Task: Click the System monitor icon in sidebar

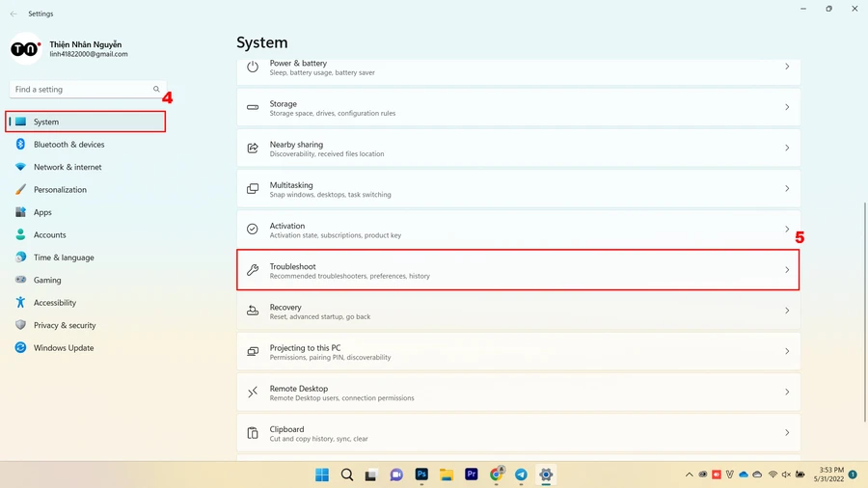Action: point(20,122)
